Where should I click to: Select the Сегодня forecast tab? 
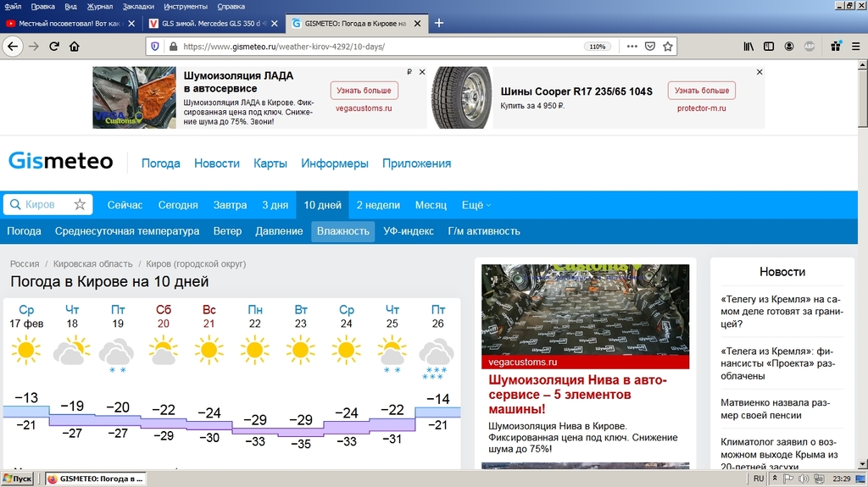[178, 205]
